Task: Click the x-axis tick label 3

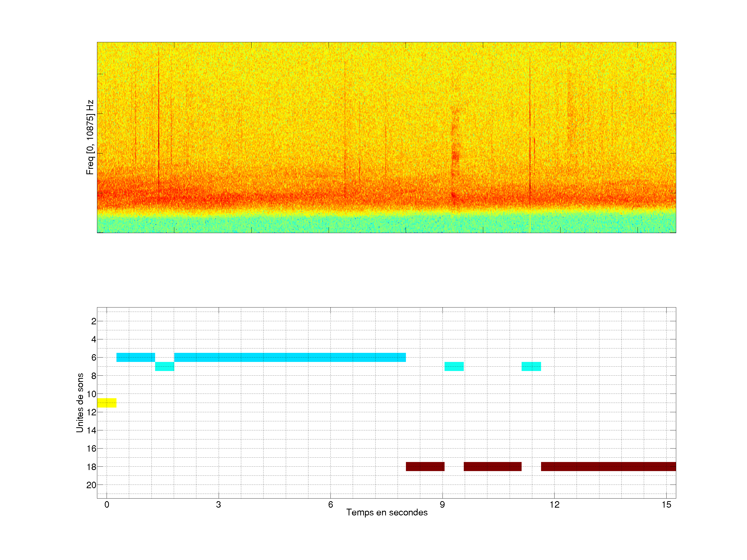Action: tap(218, 505)
